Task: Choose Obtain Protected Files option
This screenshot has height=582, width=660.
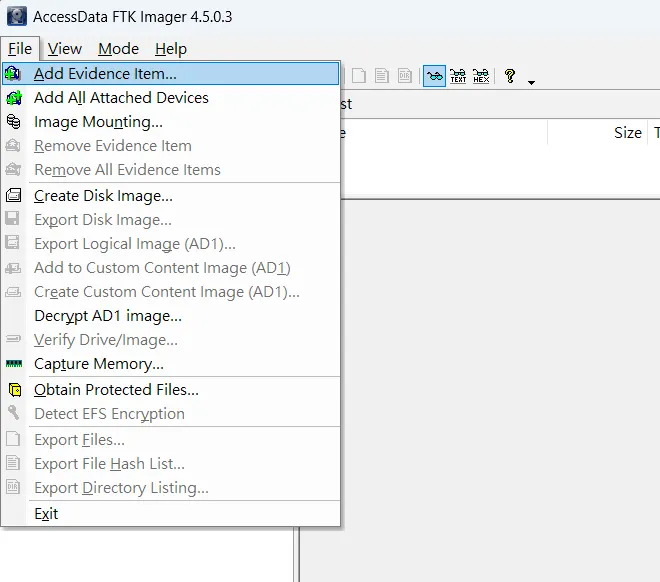Action: tap(170, 390)
